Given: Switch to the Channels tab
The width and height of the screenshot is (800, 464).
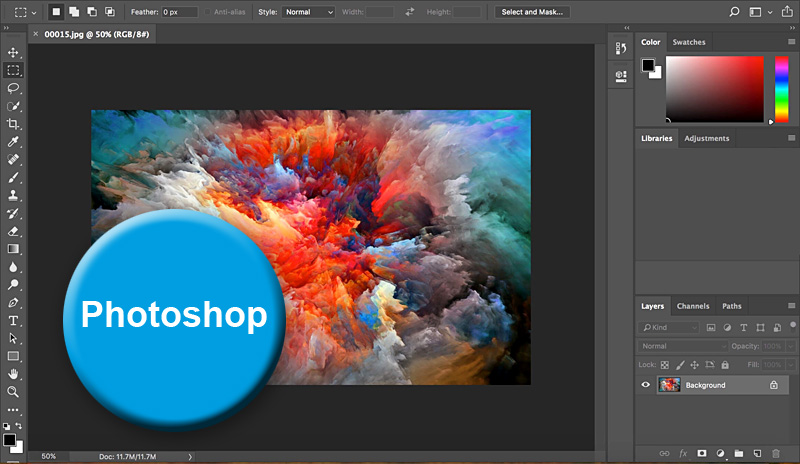Looking at the screenshot, I should [692, 306].
